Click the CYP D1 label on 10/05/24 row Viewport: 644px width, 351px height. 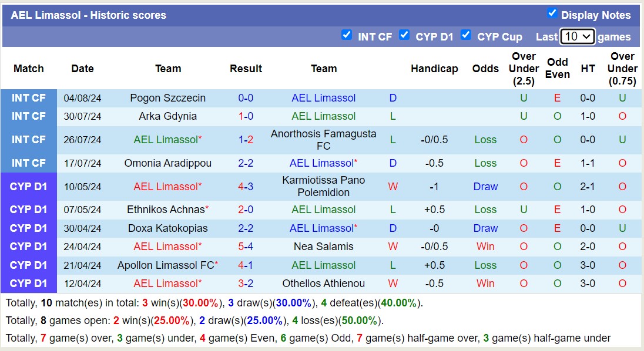[28, 187]
